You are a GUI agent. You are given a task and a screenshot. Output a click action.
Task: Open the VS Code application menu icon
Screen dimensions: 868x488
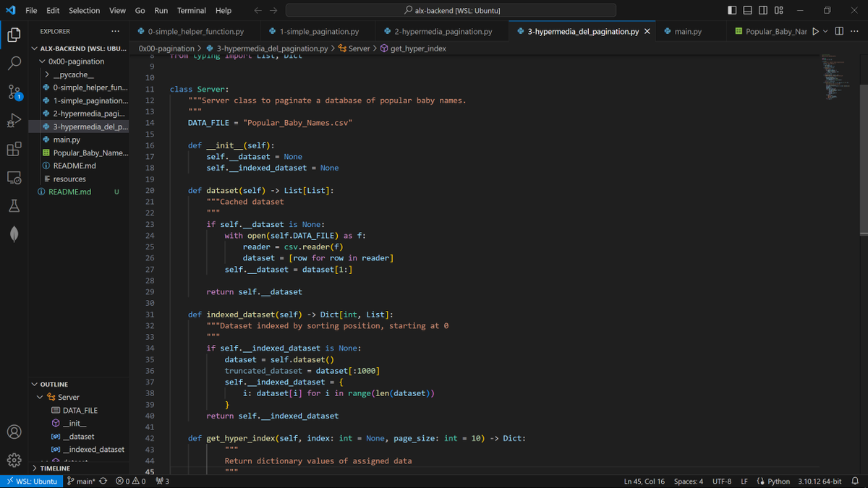pos(10,10)
